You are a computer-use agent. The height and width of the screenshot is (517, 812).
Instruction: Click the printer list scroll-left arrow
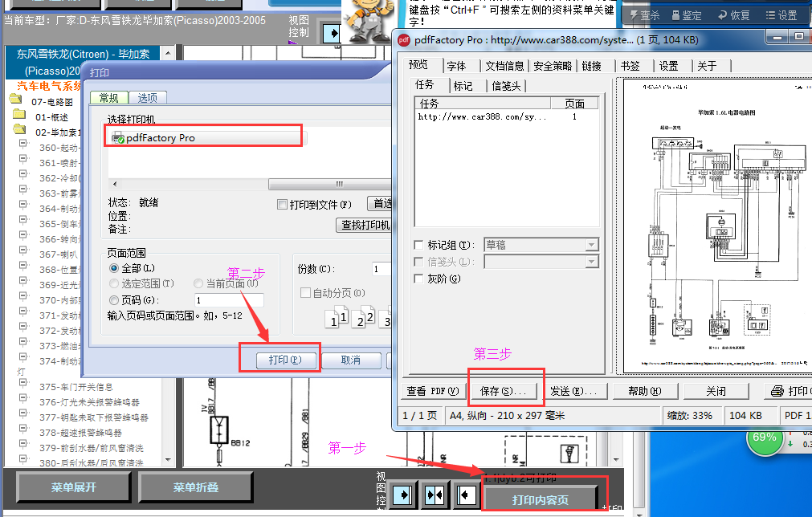[x=114, y=184]
